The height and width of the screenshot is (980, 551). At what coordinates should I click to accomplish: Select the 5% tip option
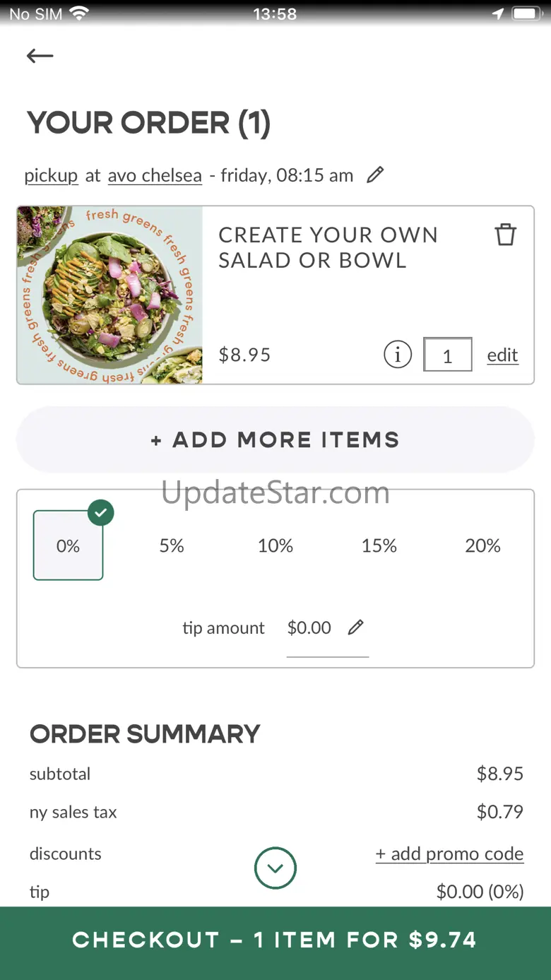pos(172,545)
